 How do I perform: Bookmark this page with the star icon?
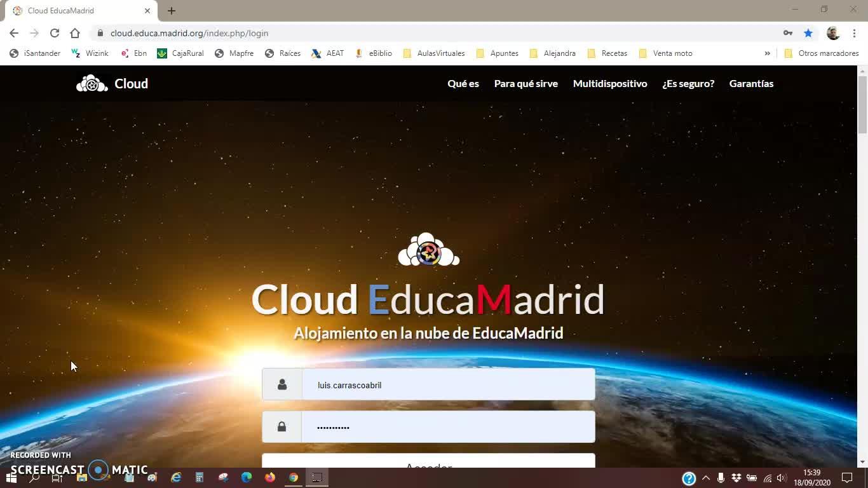pyautogui.click(x=808, y=33)
